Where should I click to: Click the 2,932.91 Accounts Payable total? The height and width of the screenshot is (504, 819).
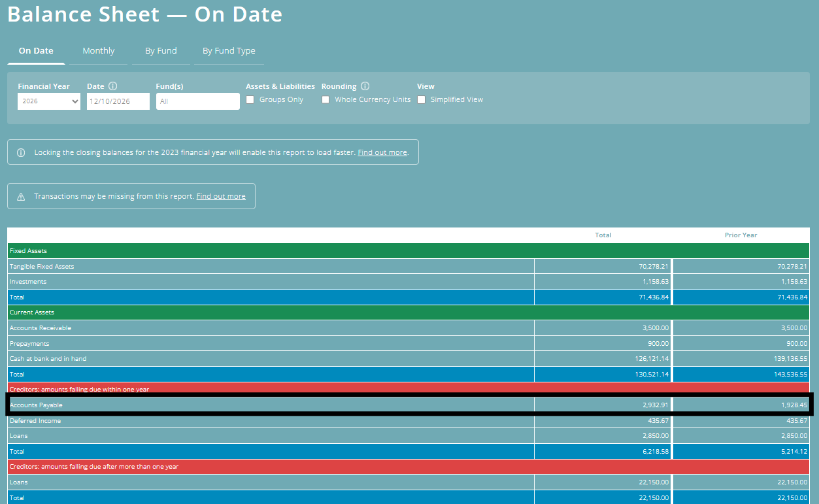[x=656, y=405]
